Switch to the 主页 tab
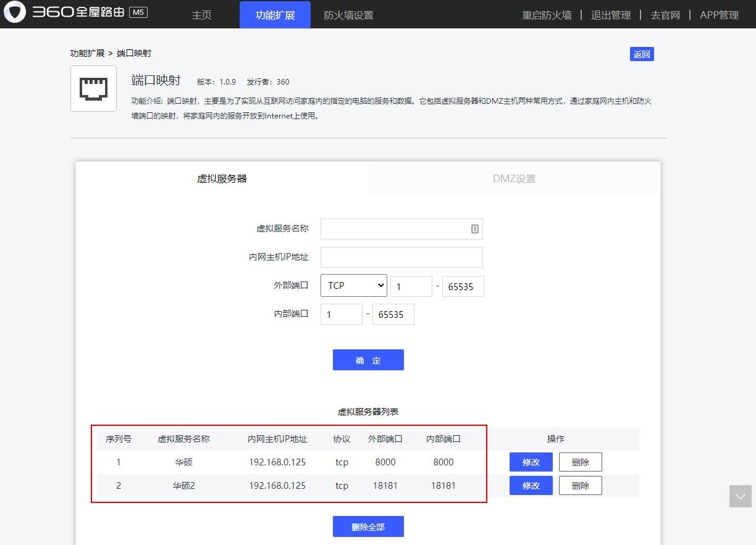The image size is (756, 545). pyautogui.click(x=201, y=15)
